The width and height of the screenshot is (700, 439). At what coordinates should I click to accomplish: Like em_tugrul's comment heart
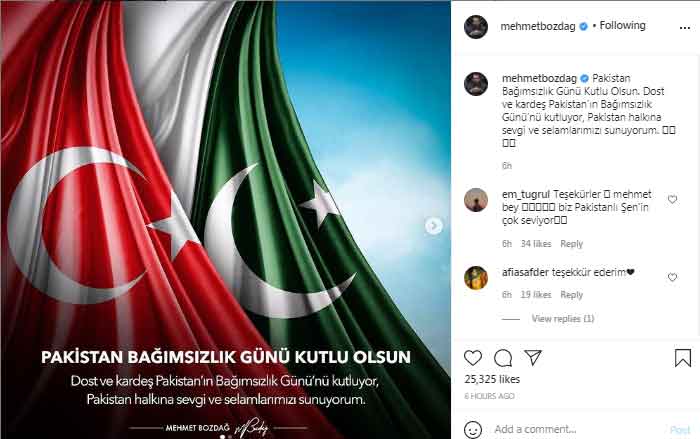click(672, 199)
